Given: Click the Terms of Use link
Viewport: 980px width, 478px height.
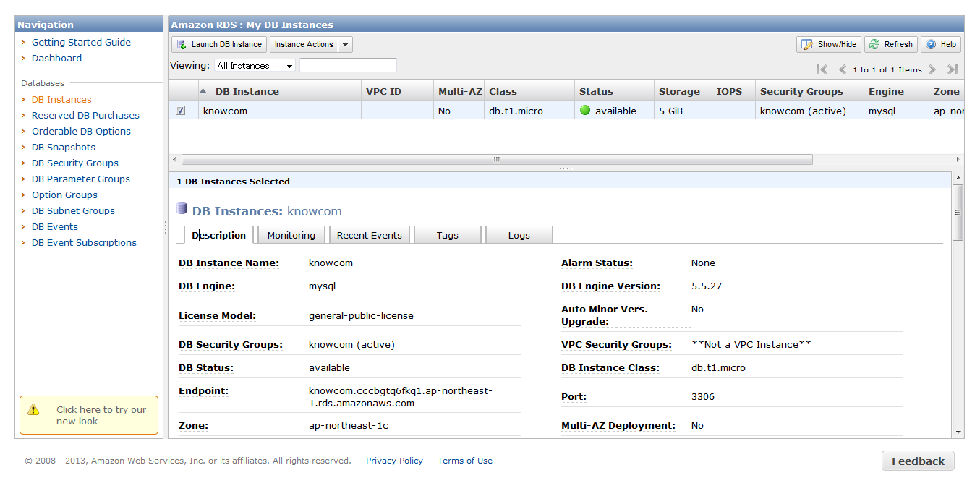Looking at the screenshot, I should (465, 461).
